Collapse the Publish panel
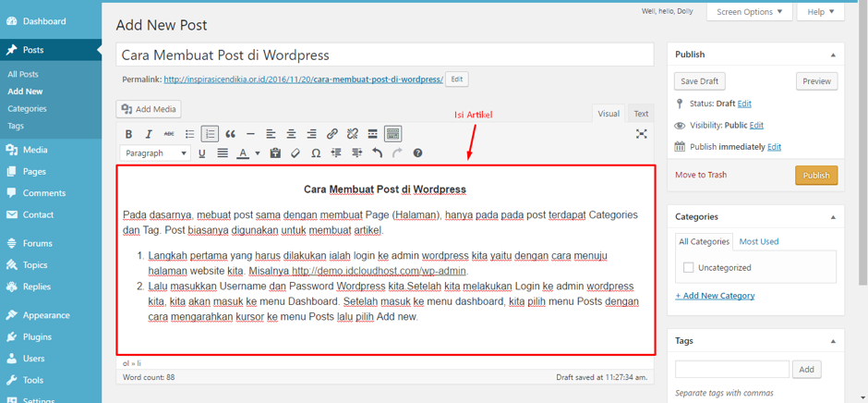Viewport: 868px width, 403px height. (833, 55)
